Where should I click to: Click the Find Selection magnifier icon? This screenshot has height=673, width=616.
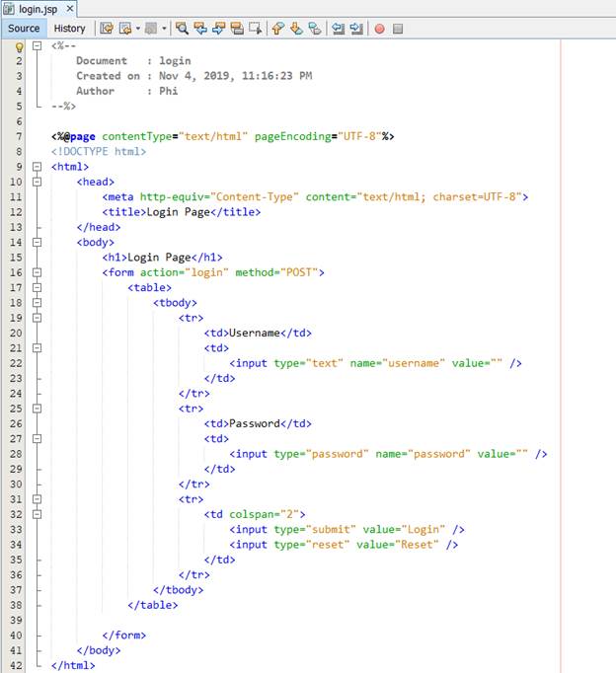pyautogui.click(x=182, y=29)
